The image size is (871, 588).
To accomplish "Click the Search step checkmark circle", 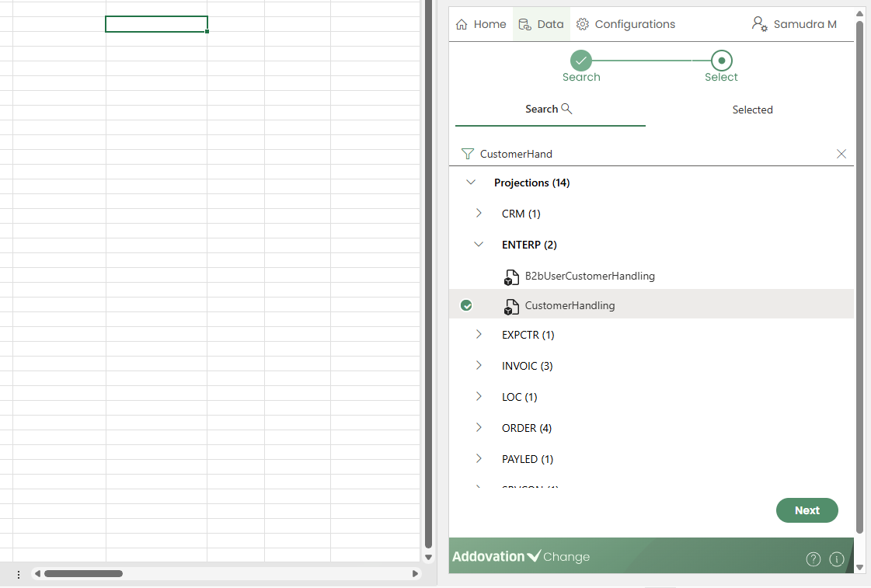I will (x=581, y=60).
